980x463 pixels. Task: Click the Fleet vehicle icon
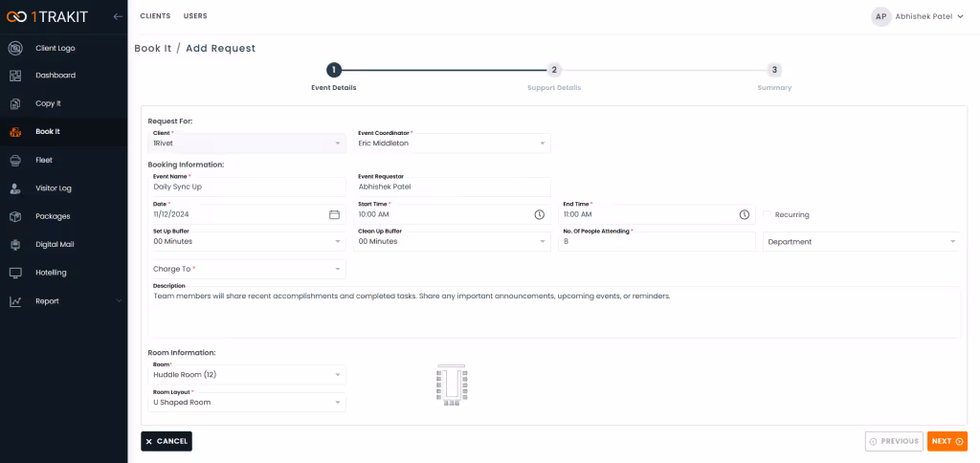[x=16, y=161]
